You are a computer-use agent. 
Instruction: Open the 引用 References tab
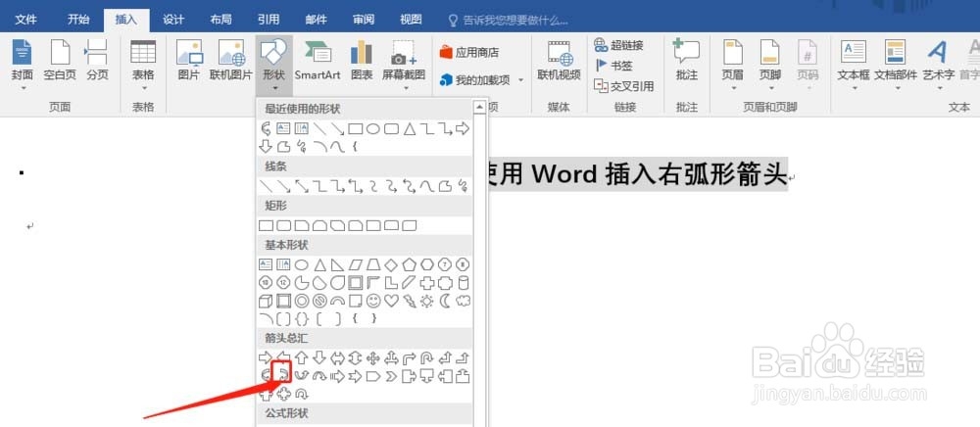(x=269, y=20)
